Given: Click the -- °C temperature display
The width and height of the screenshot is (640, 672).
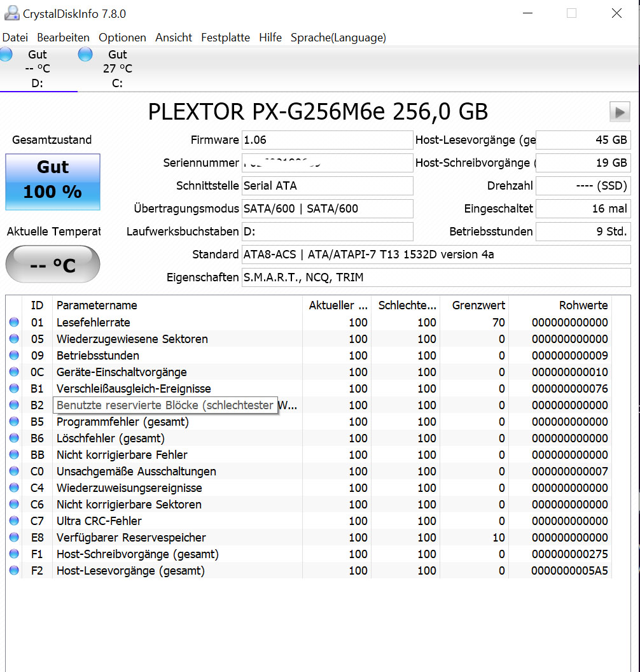Looking at the screenshot, I should coord(53,264).
